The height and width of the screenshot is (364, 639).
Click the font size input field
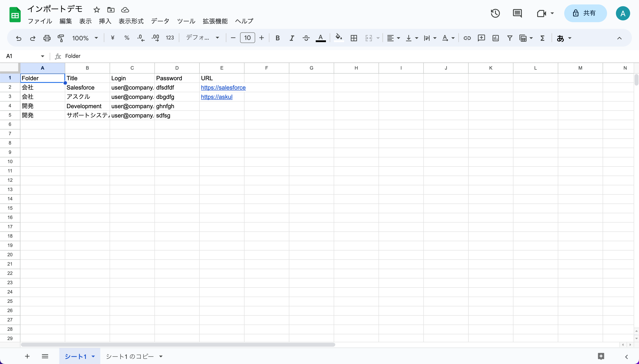(247, 38)
